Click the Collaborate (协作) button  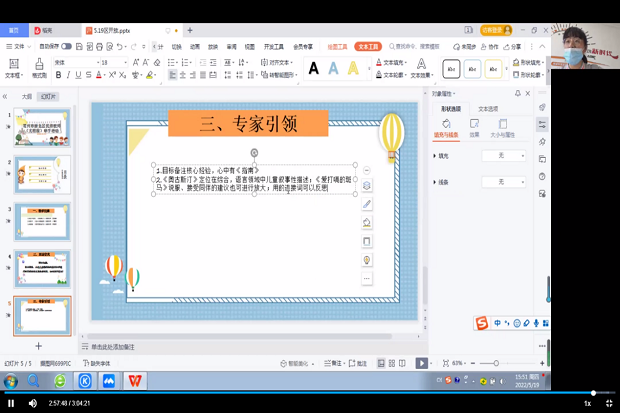[x=490, y=47]
